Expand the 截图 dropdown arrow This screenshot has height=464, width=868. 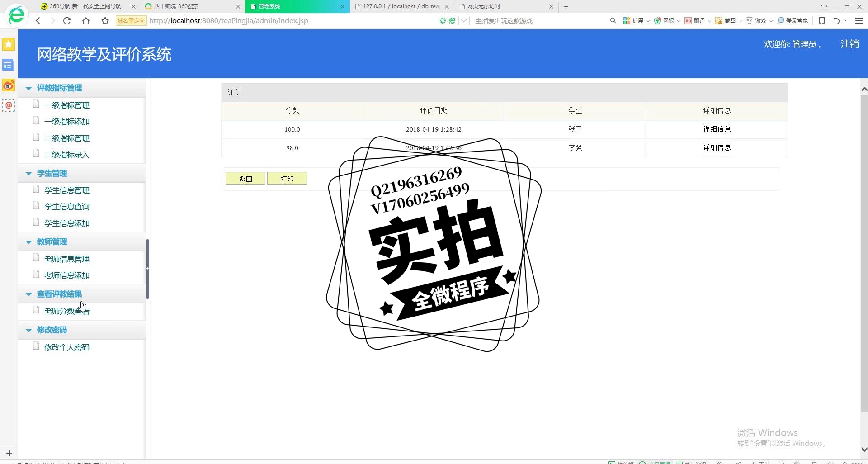pos(740,21)
